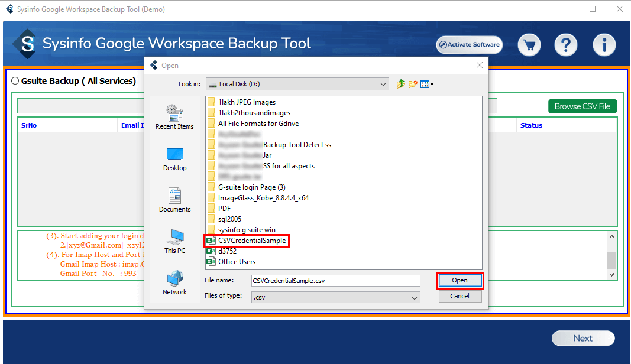Image resolution: width=631 pixels, height=364 pixels.
Task: Click the Excel icon of Office Users
Action: [211, 262]
